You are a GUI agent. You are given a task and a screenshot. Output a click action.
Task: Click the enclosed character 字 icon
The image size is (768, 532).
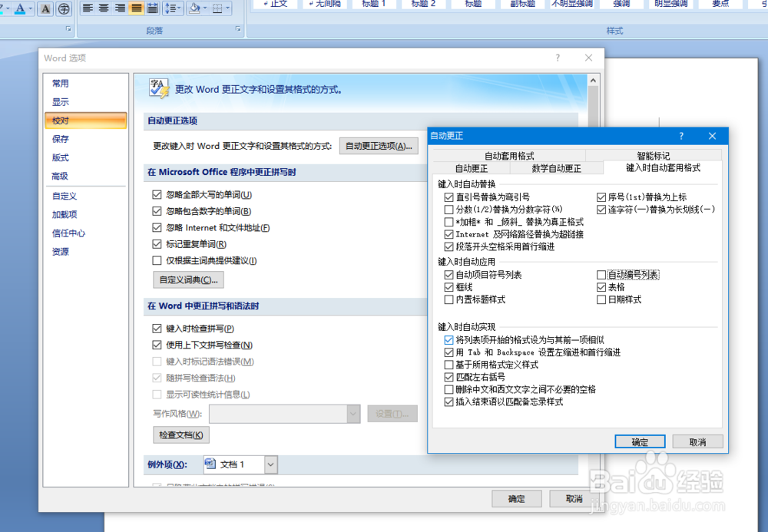point(64,8)
